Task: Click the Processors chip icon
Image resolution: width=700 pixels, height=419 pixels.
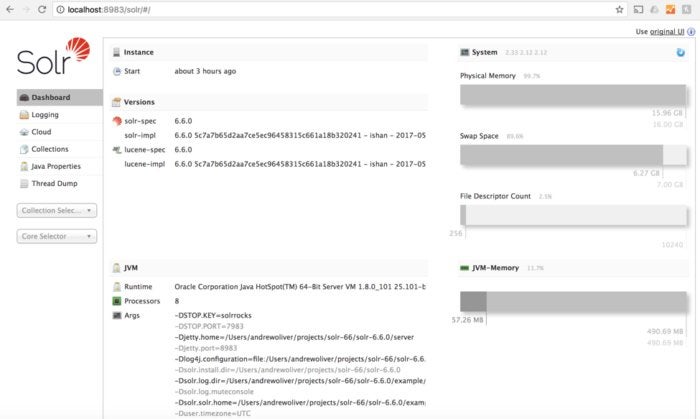Action: click(x=117, y=301)
